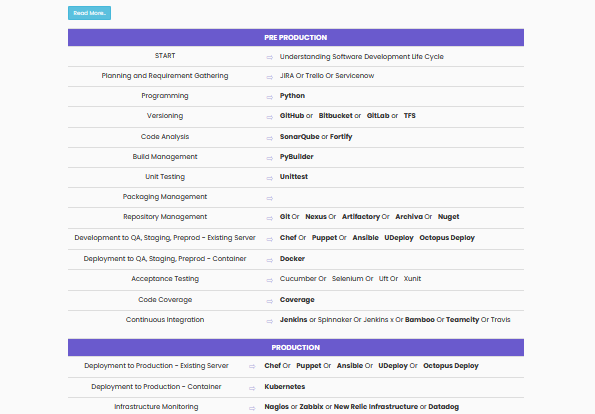Open the Artifactory link
Viewport: 595px width, 414px height.
(360, 217)
